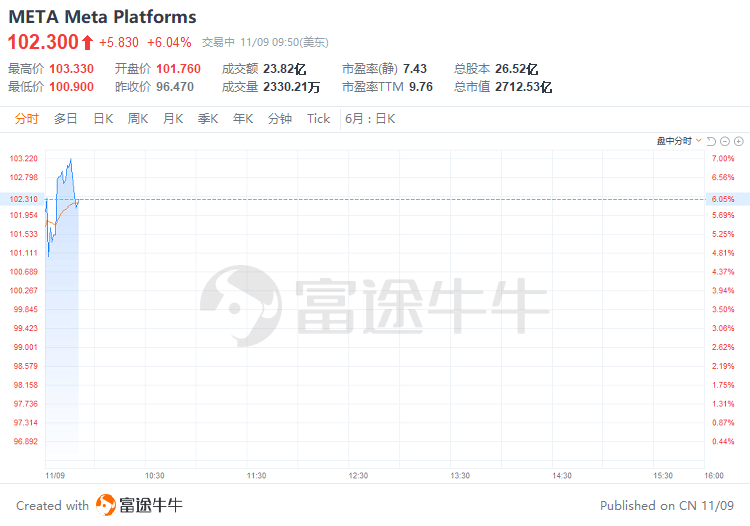Viewport: 750px width, 526px height.
Task: Click the 16:00 time axis label
Action: [x=714, y=476]
